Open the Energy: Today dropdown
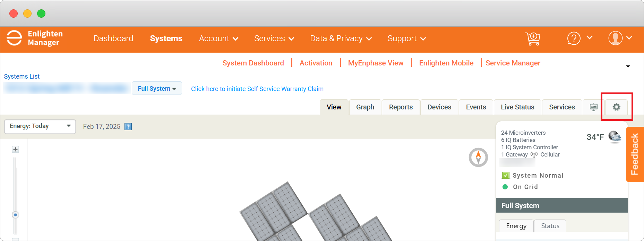Image resolution: width=644 pixels, height=241 pixels. click(x=40, y=126)
